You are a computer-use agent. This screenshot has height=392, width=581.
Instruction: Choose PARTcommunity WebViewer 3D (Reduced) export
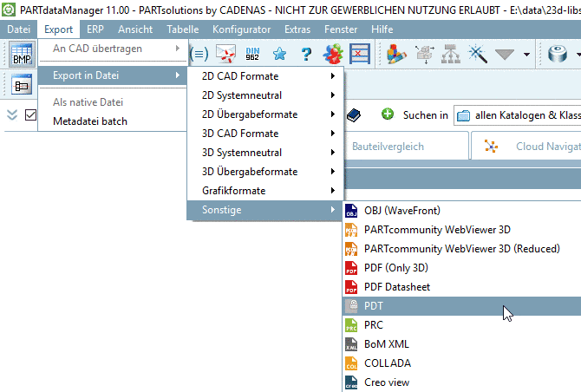tap(462, 249)
